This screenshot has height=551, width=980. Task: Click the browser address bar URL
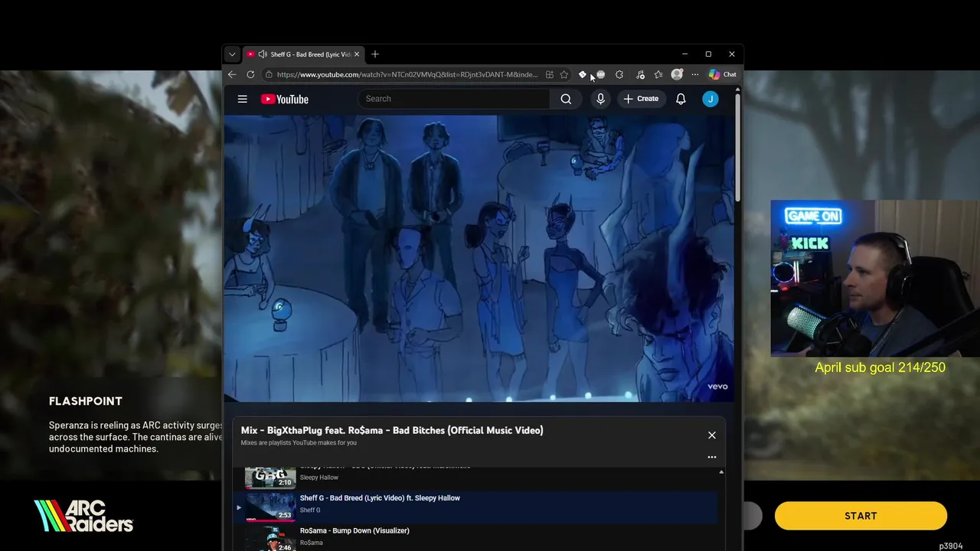407,74
